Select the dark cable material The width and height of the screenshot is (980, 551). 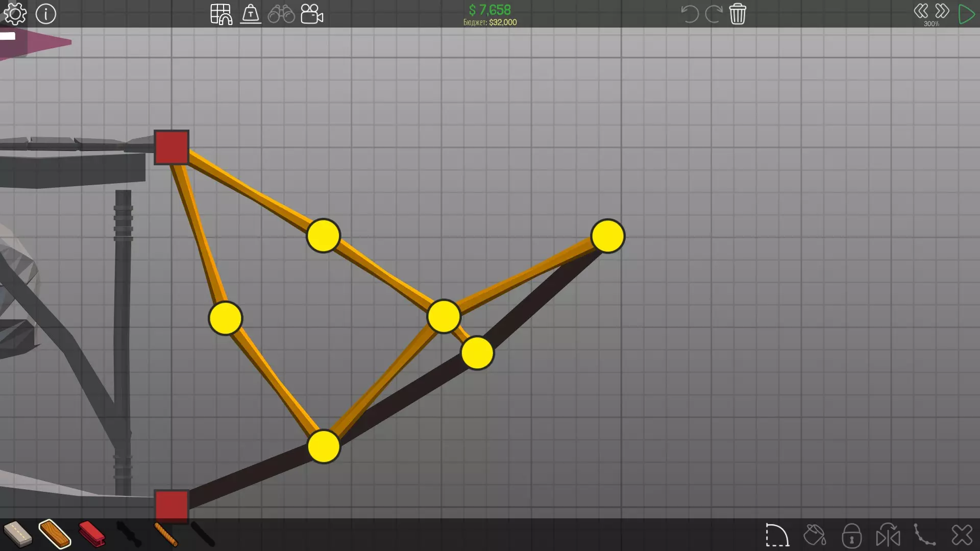(x=203, y=534)
